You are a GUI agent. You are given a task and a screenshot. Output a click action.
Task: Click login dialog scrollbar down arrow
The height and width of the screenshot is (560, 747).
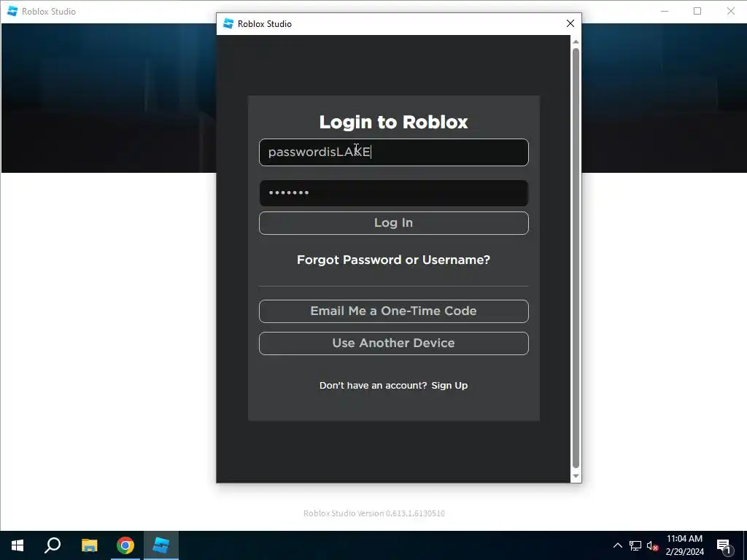coord(576,475)
